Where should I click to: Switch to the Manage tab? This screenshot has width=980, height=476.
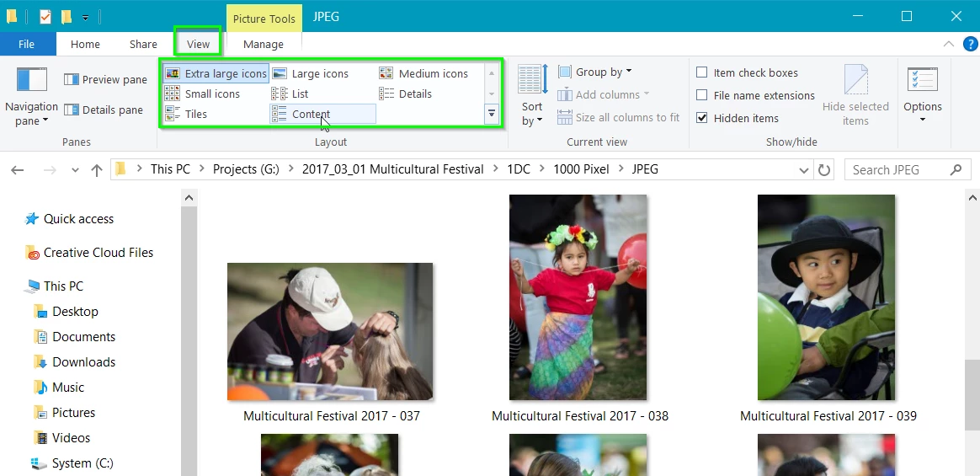pyautogui.click(x=264, y=44)
